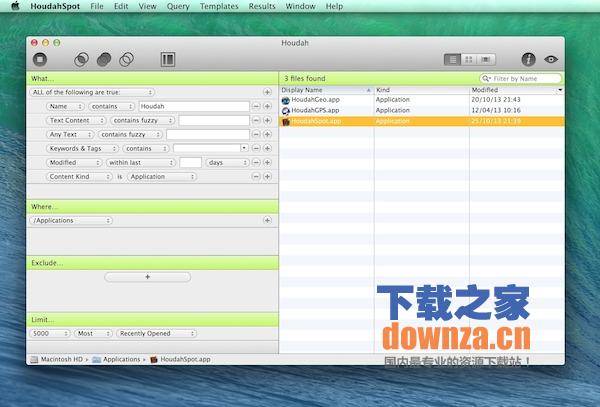Open the Results menu
Viewport: 600px width, 407px height.
262,6
